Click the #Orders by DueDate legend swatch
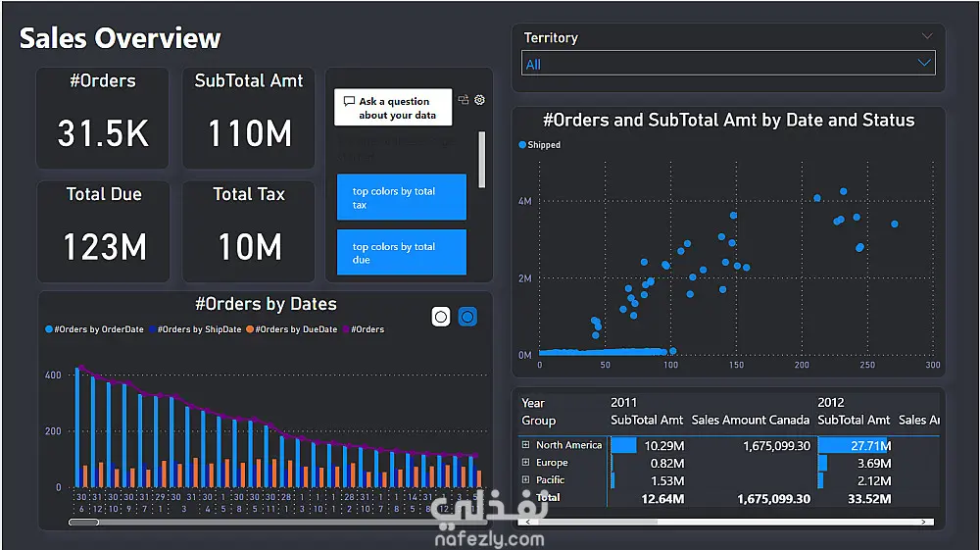The height and width of the screenshot is (550, 980). point(250,329)
